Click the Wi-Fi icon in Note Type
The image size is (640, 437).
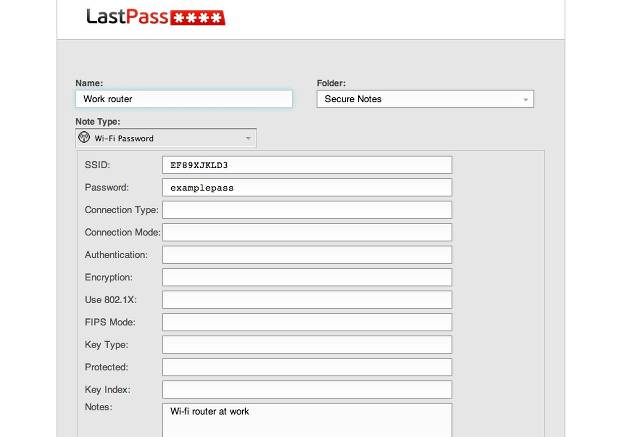(x=84, y=137)
